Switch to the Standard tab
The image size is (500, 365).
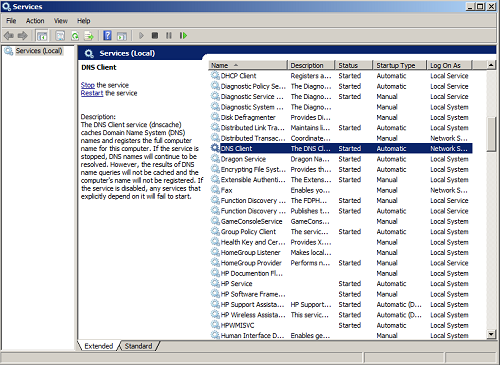point(138,346)
